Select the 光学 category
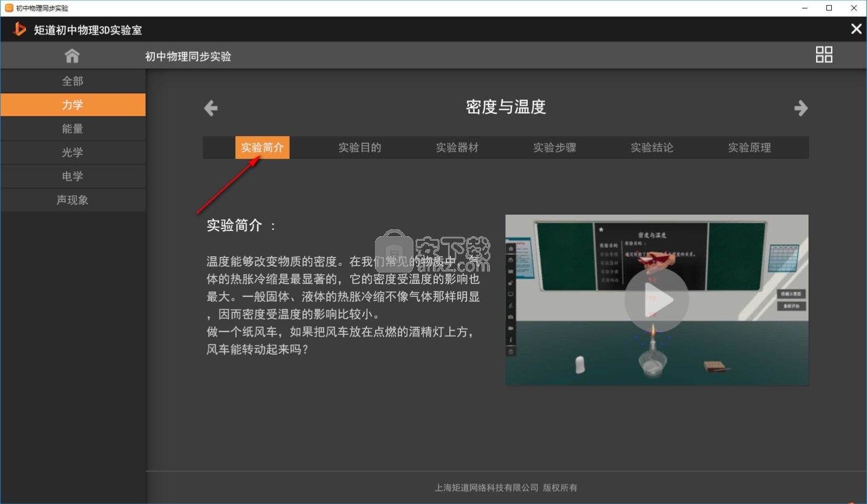Viewport: 867px width, 504px height. click(x=73, y=153)
